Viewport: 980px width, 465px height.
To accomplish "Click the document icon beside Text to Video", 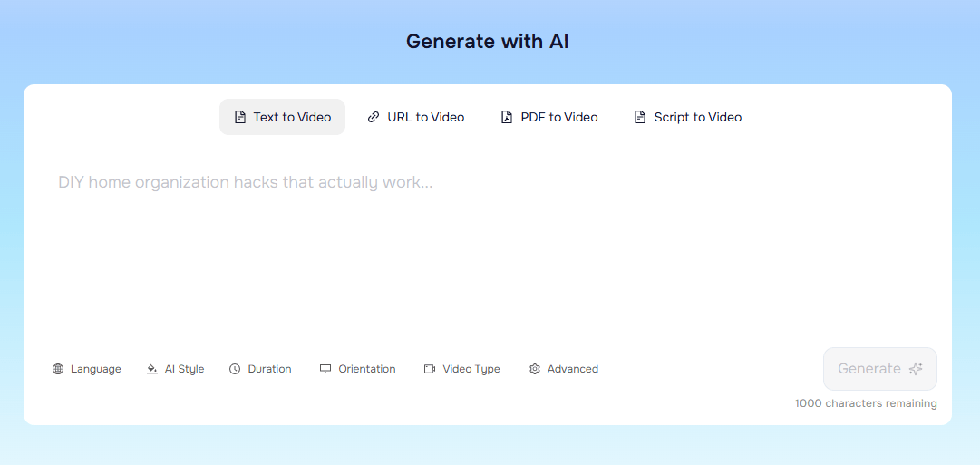I will click(240, 117).
